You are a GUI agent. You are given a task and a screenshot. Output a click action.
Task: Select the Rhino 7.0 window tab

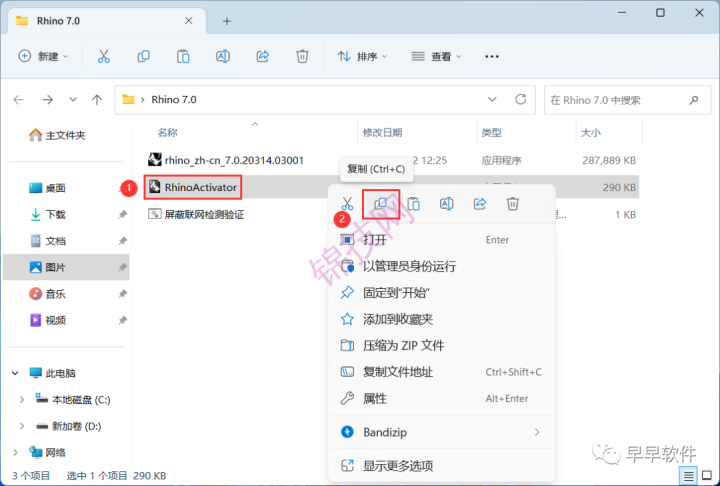107,21
